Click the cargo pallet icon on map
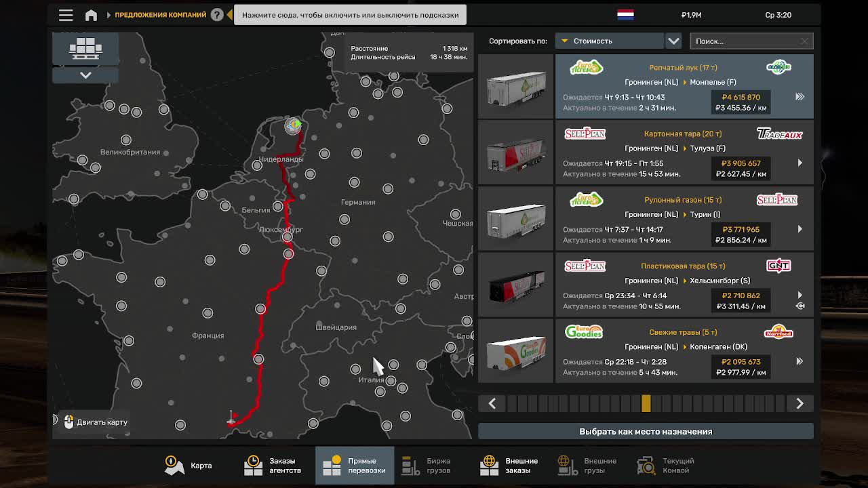 (85, 48)
